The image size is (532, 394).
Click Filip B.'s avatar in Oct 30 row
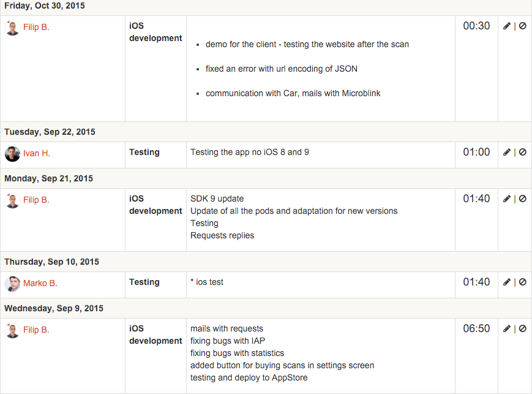pos(12,28)
